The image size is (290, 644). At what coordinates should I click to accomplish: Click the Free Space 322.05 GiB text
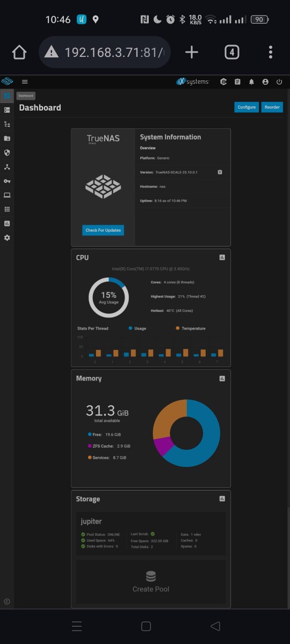[149, 540]
